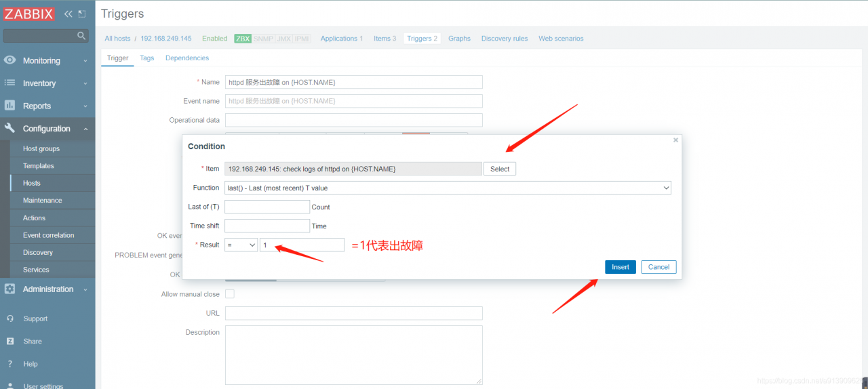The width and height of the screenshot is (868, 389).
Task: Click the Cancel button
Action: tap(658, 267)
